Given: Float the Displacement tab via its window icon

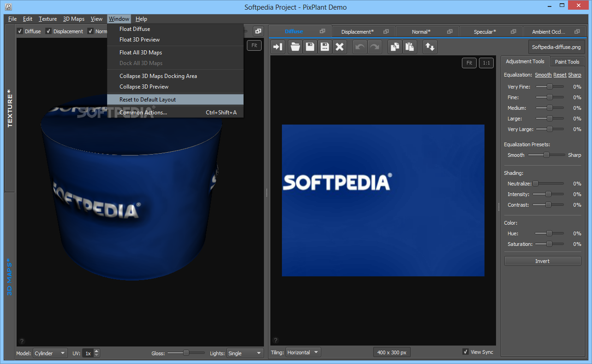Looking at the screenshot, I should pyautogui.click(x=386, y=31).
